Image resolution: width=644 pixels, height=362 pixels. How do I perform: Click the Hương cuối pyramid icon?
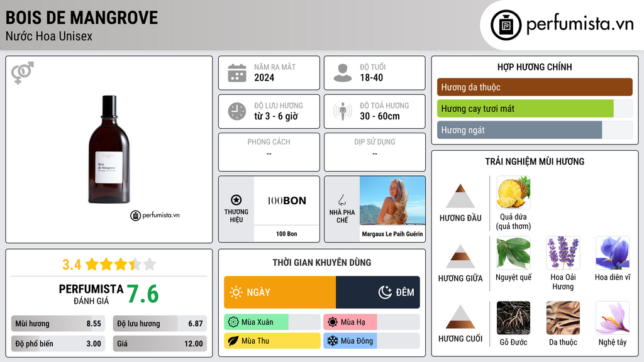click(x=460, y=317)
